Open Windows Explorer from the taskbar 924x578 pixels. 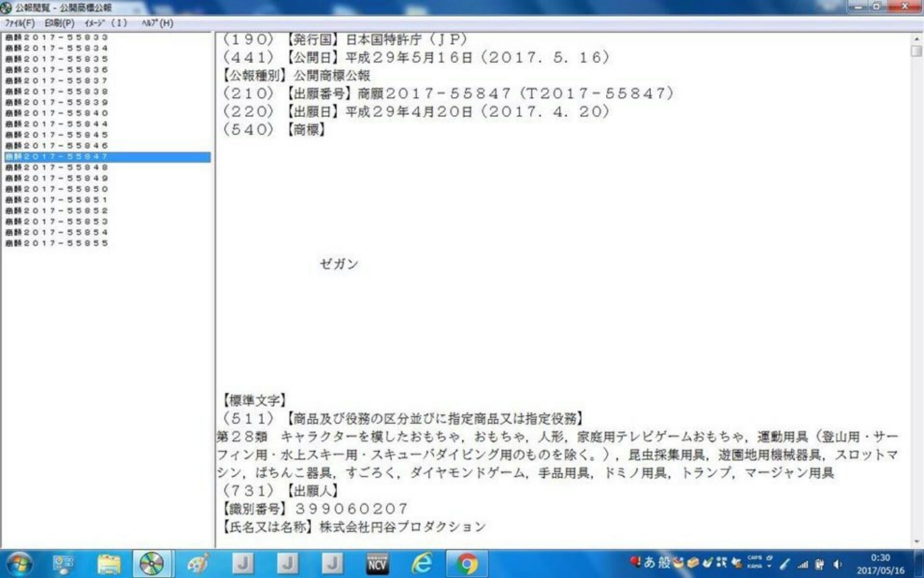point(110,564)
